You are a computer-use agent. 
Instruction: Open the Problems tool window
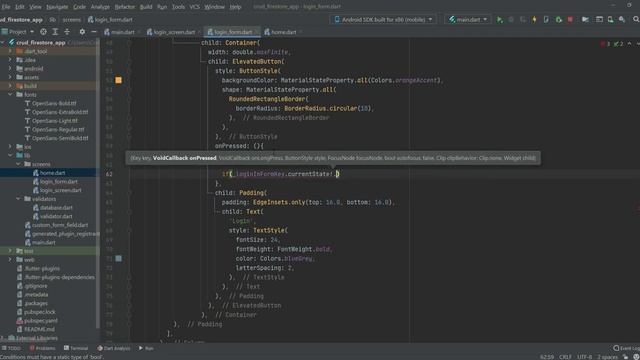[x=42, y=348]
